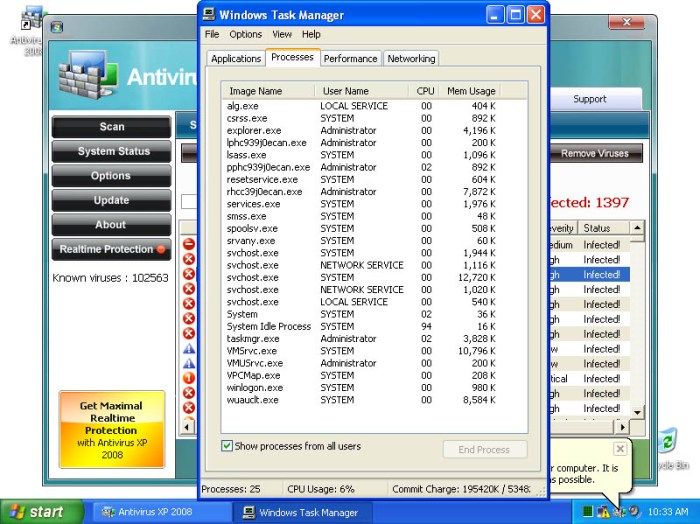
Task: Click the Update button in Antivirus sidebar
Action: click(112, 200)
